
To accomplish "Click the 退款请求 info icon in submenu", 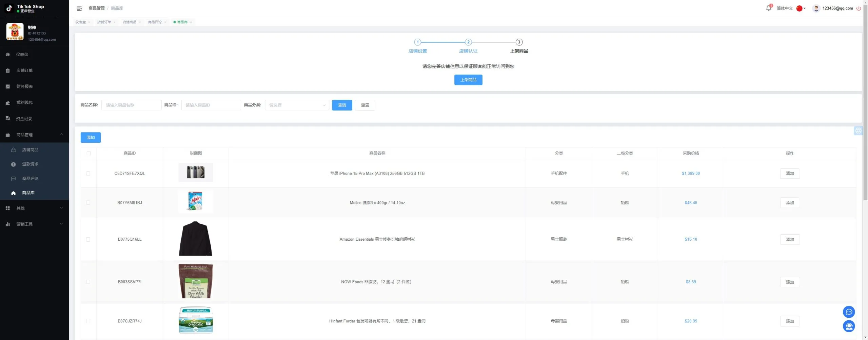I will pyautogui.click(x=14, y=164).
